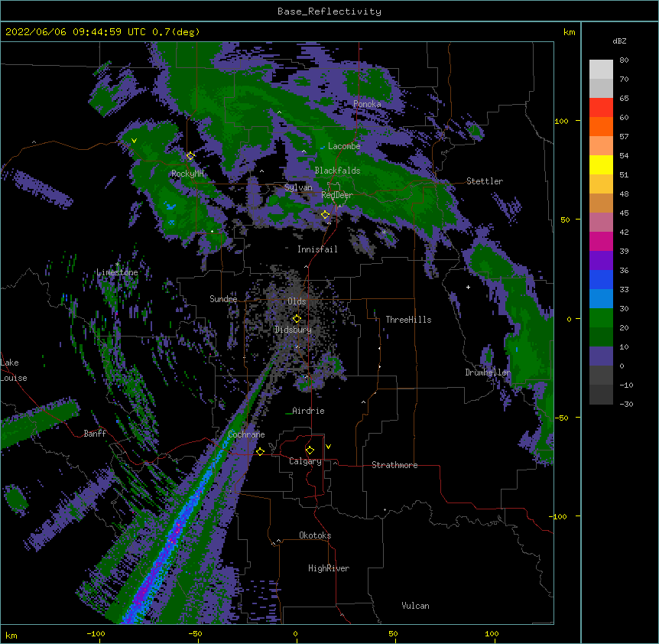Click the RedDeer city label
The width and height of the screenshot is (659, 644).
[337, 195]
